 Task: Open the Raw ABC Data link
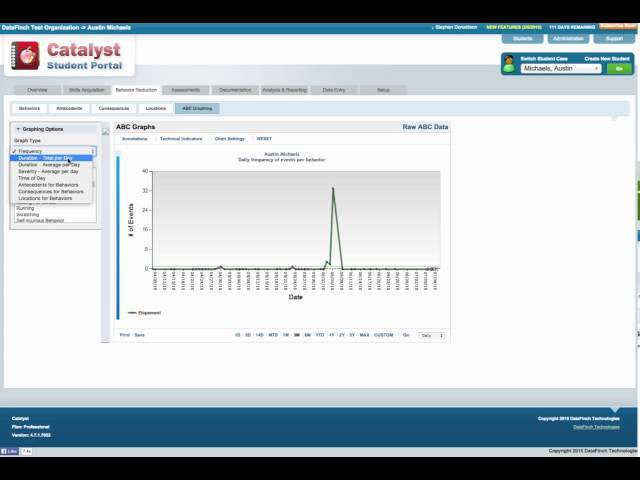[x=425, y=127]
